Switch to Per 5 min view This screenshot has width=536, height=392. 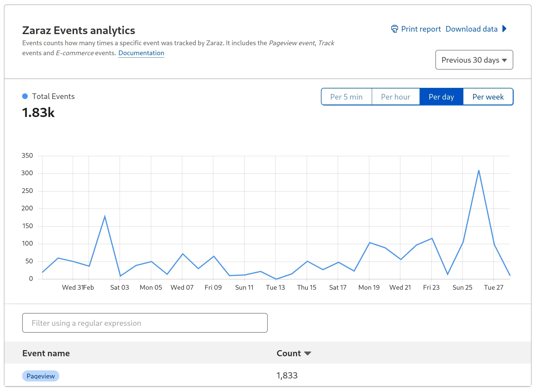coord(346,96)
